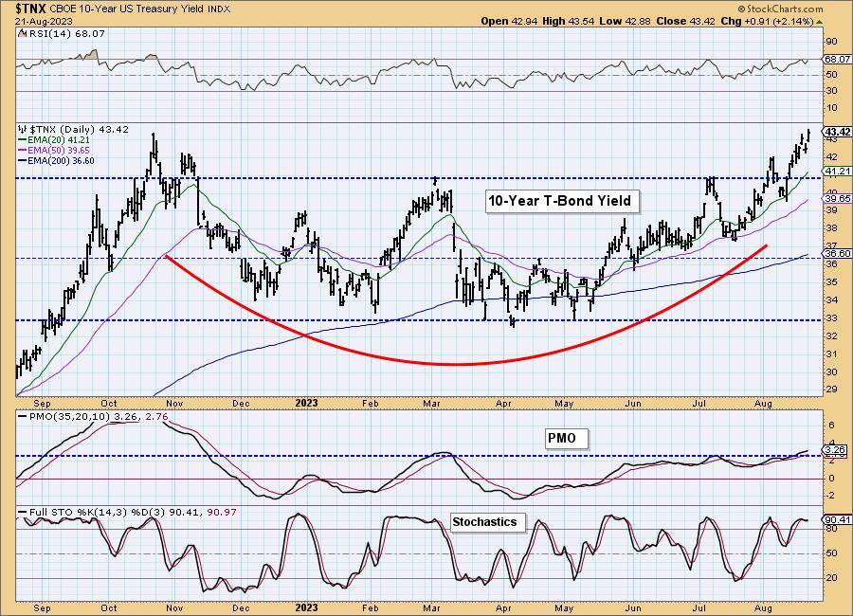
Task: Click the 20 level on the Stochastics axis
Action: pyautogui.click(x=832, y=578)
